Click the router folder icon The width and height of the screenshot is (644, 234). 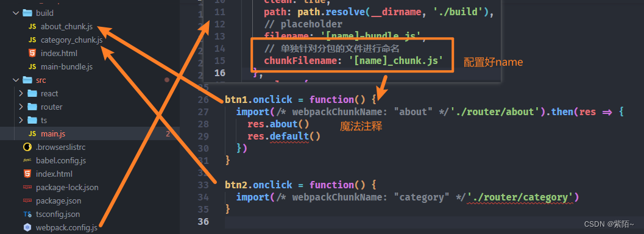(32, 107)
